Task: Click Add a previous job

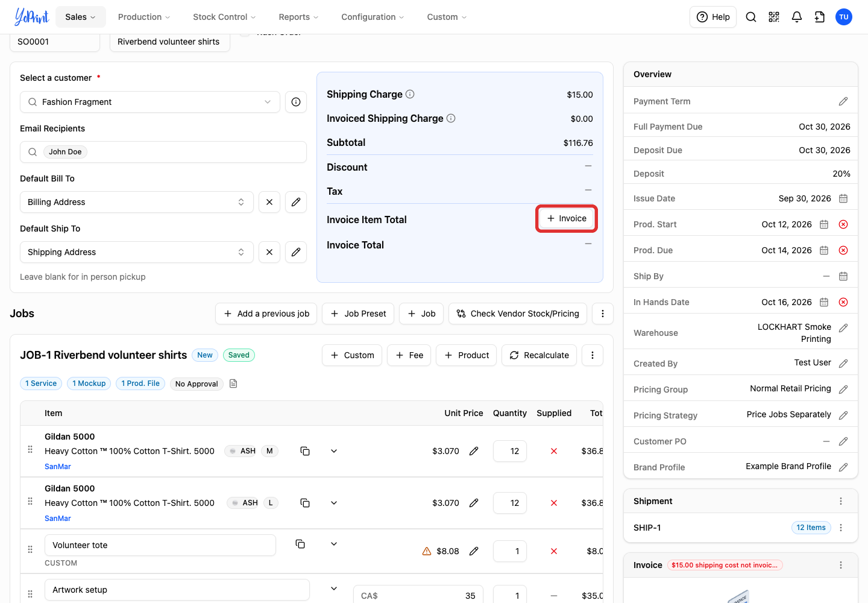Action: (266, 314)
